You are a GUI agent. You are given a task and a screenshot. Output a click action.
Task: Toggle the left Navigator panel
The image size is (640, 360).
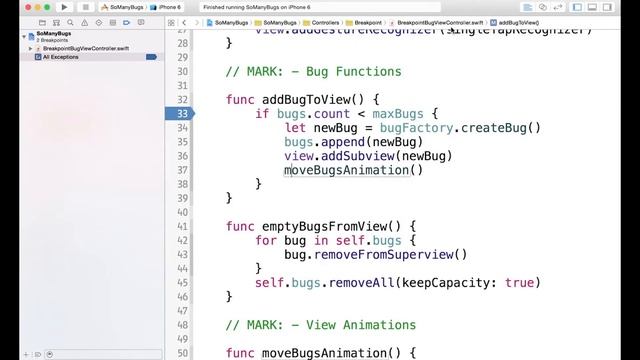[x=577, y=7]
